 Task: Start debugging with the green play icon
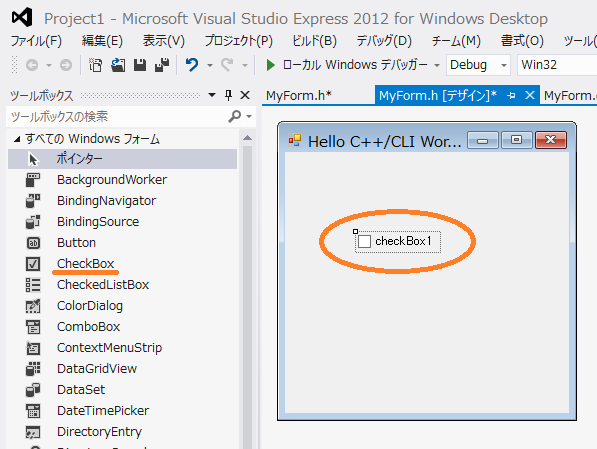point(271,65)
